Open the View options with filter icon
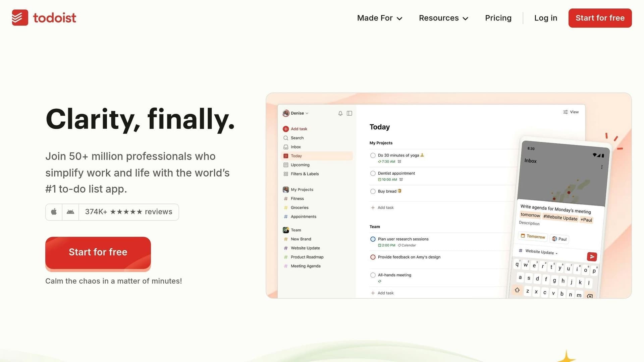This screenshot has height=362, width=644. tap(571, 112)
